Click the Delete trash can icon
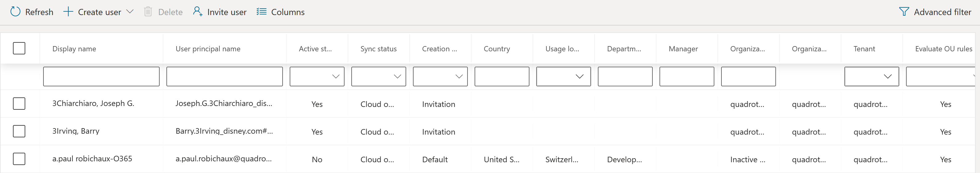The width and height of the screenshot is (980, 173). [148, 12]
